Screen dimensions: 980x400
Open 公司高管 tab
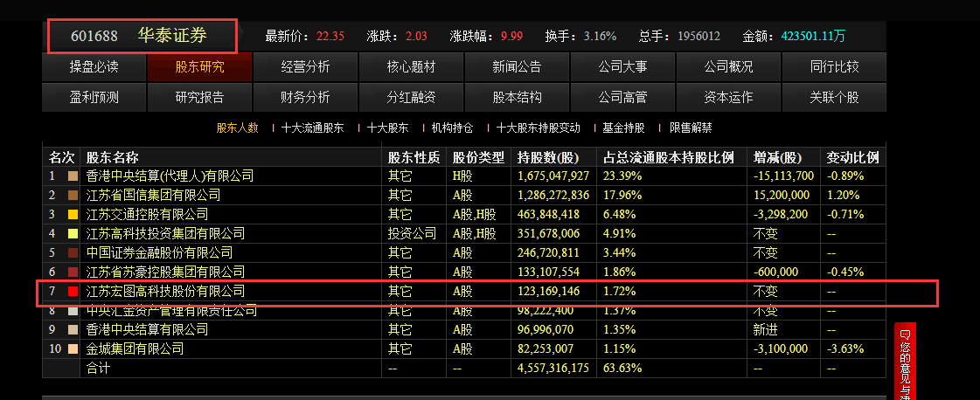point(622,97)
